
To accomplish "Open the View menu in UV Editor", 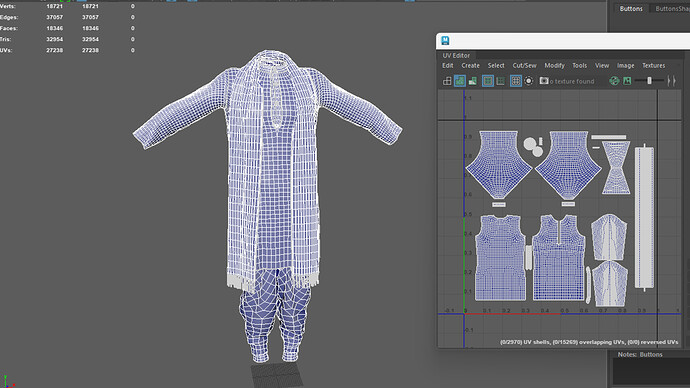I will [602, 66].
